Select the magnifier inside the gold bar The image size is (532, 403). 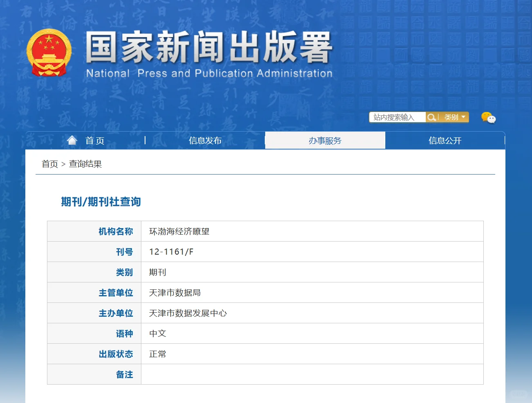click(432, 117)
